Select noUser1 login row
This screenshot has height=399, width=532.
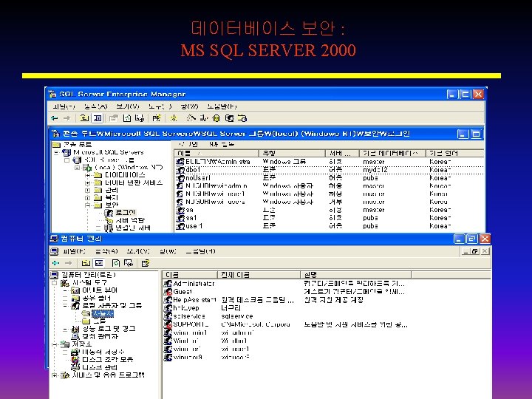329,178
